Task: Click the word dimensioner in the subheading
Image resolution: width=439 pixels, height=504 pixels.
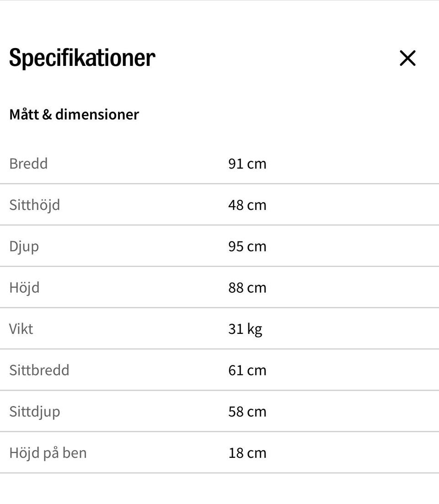Action: coord(97,114)
